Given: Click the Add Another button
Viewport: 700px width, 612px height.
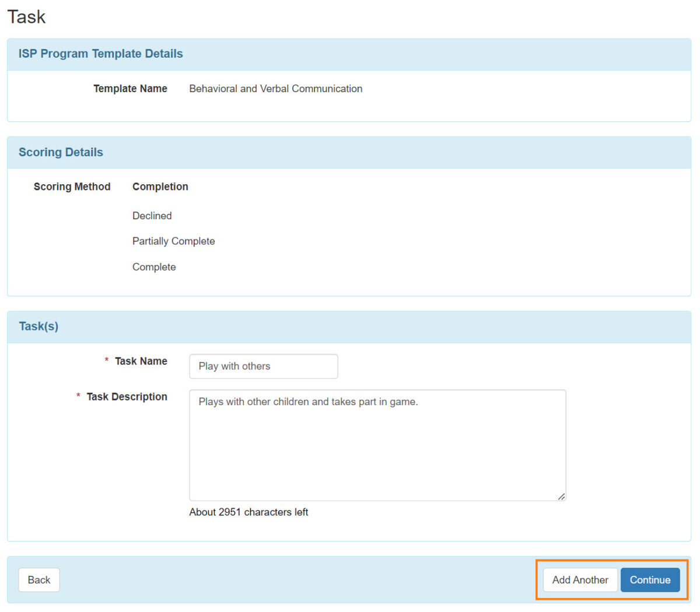Looking at the screenshot, I should click(580, 580).
